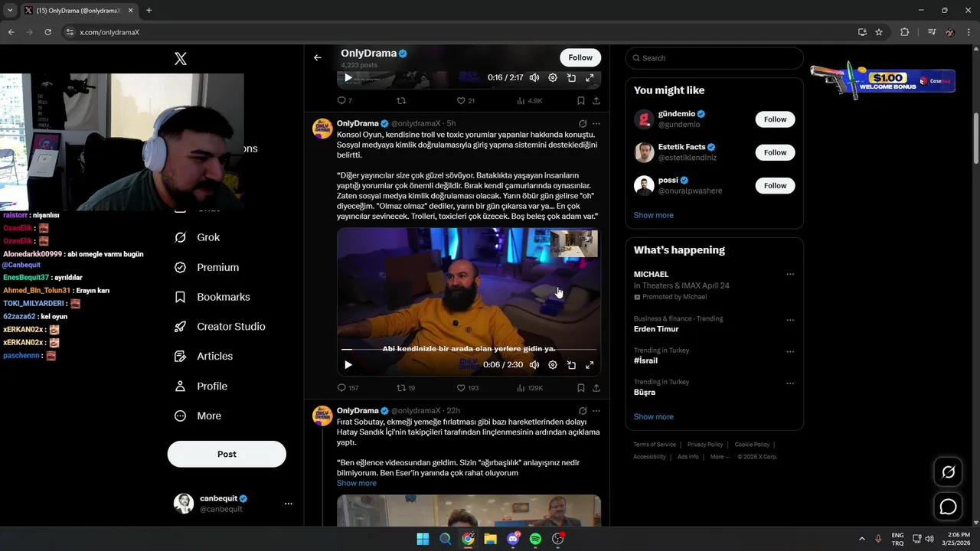
Task: Expand 22h post with Show more
Action: [x=357, y=483]
